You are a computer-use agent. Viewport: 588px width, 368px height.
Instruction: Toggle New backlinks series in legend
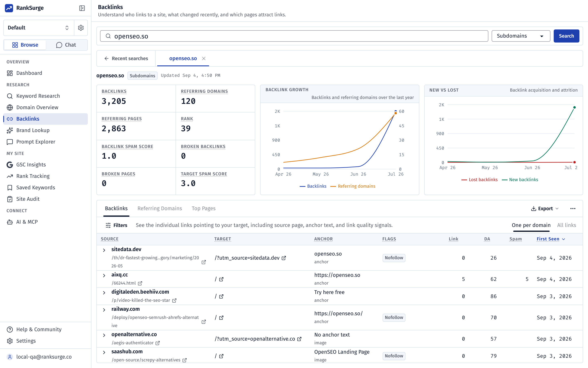point(520,180)
